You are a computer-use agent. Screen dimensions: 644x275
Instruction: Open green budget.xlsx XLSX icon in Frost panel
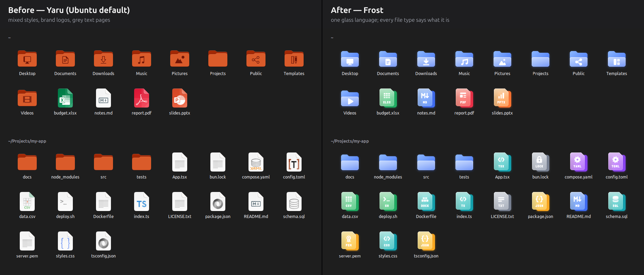coord(388,98)
